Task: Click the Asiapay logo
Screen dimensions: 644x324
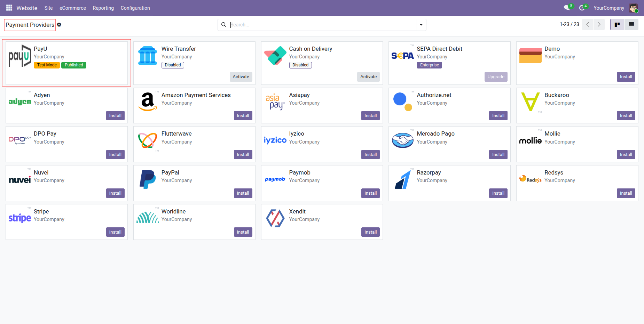Action: click(x=275, y=102)
